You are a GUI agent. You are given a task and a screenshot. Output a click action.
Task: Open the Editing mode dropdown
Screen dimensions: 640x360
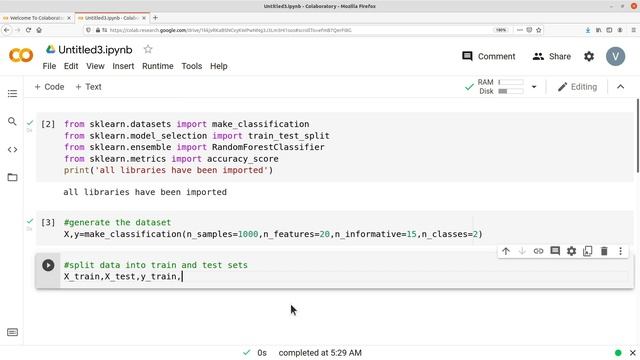(x=577, y=87)
